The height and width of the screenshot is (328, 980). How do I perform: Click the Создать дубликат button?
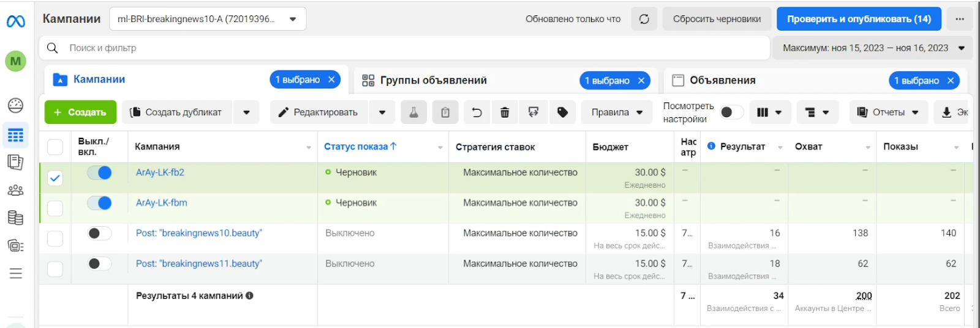pyautogui.click(x=177, y=112)
